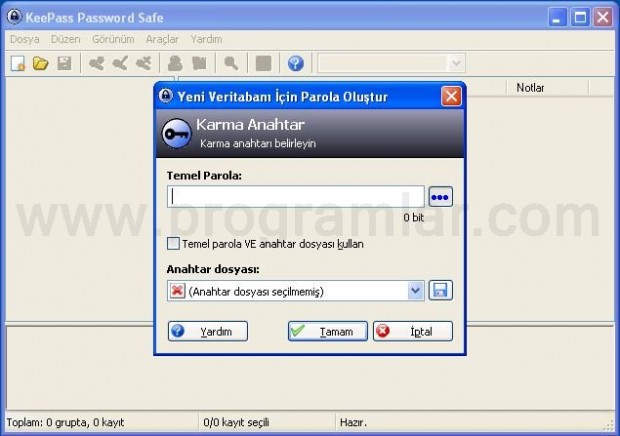The height and width of the screenshot is (436, 620).
Task: Click the New database toolbar icon
Action: 18,63
